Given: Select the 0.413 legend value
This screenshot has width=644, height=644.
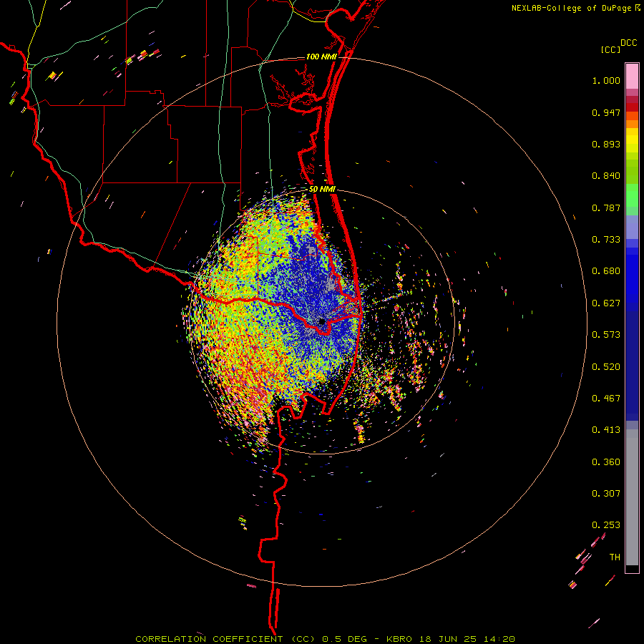Looking at the screenshot, I should tap(606, 430).
